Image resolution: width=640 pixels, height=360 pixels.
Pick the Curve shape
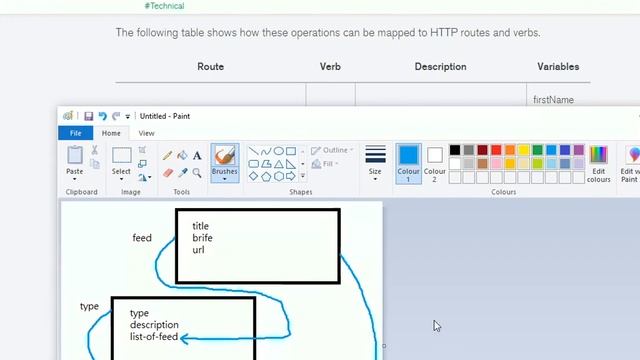pos(266,151)
